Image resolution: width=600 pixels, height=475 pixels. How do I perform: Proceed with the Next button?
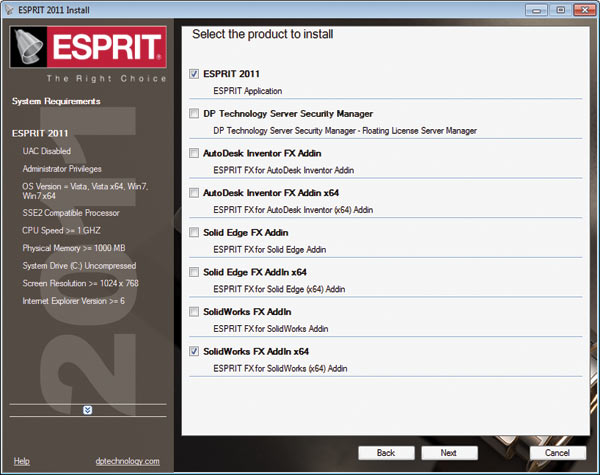click(449, 453)
